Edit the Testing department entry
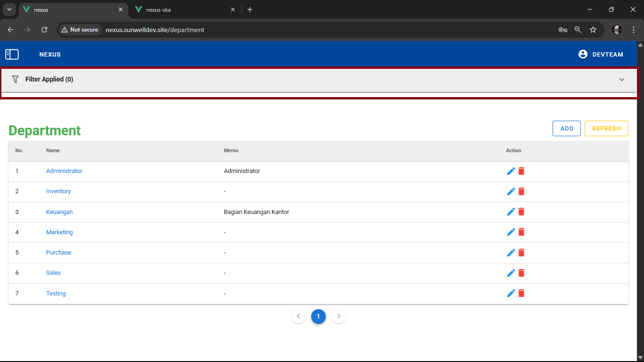Viewport: 644px width, 362px height. point(511,293)
